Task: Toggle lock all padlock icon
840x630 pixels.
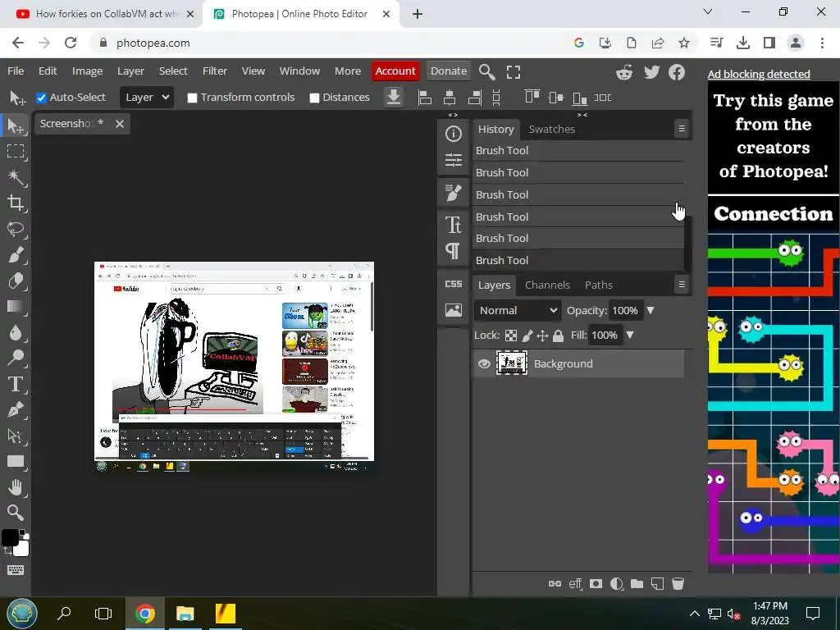Action: tap(558, 336)
